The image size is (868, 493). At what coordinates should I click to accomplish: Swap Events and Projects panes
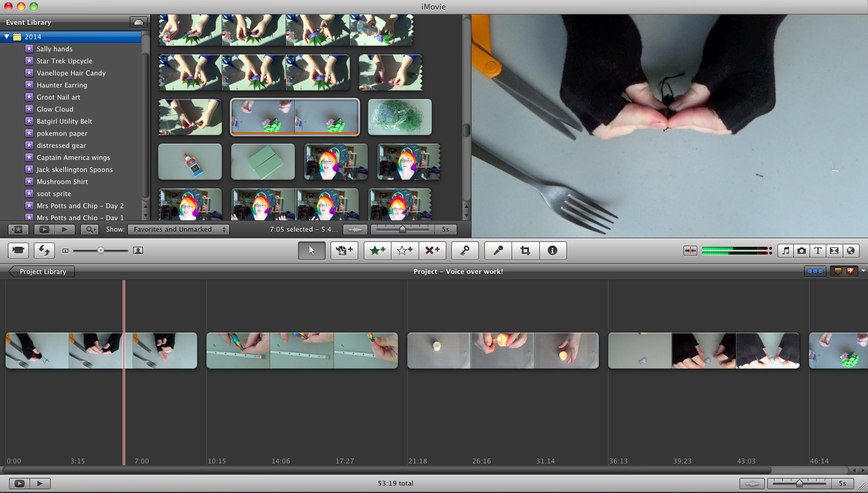(43, 250)
